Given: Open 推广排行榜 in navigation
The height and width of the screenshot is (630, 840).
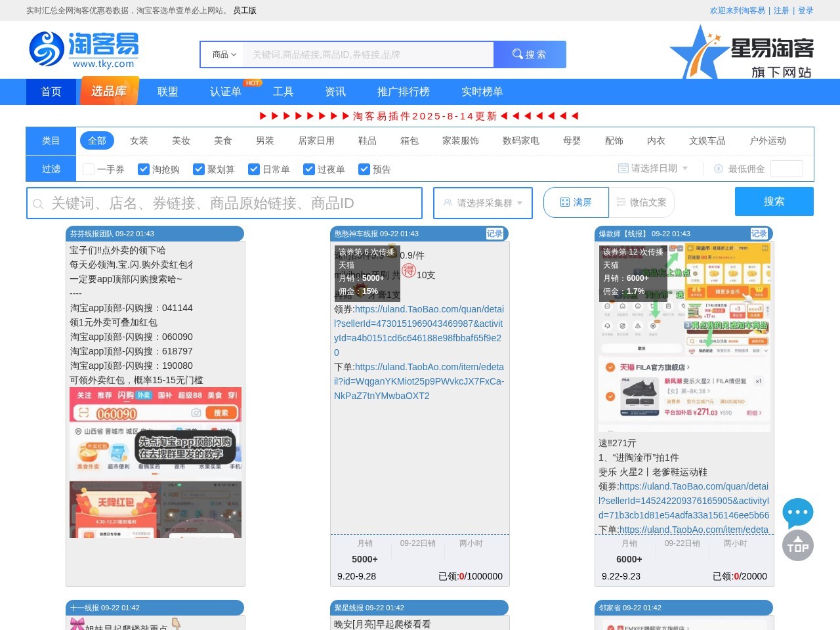Looking at the screenshot, I should (x=404, y=92).
